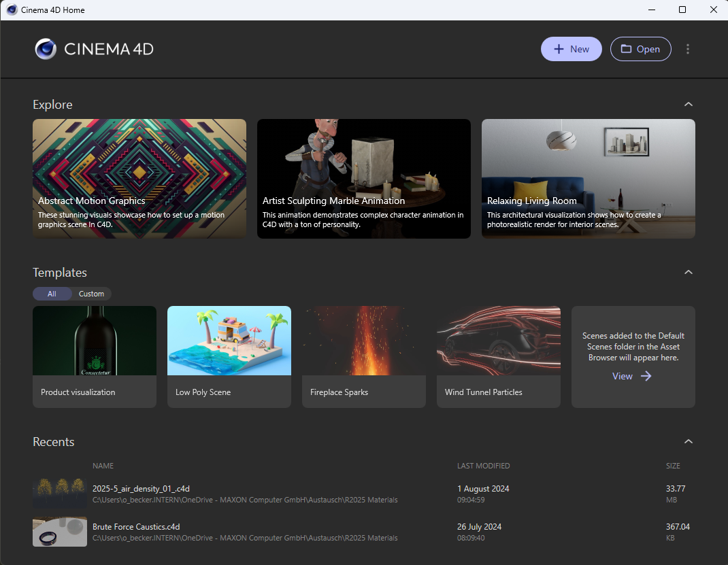Open the Abstract Motion Graphics example

click(139, 179)
